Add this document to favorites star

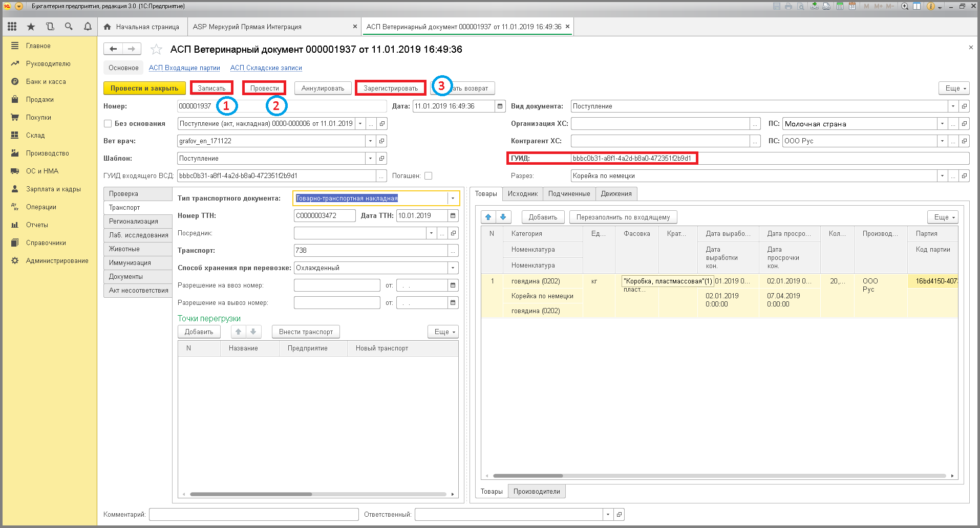[156, 49]
